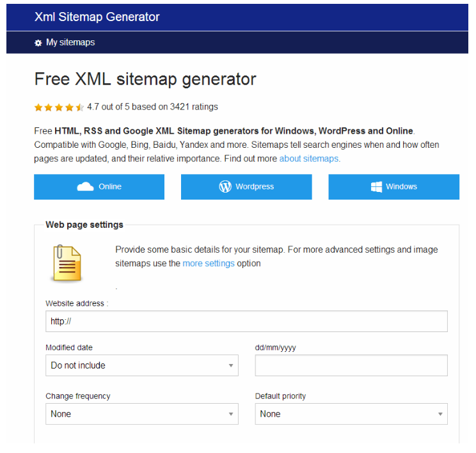Expand the Change frequency dropdown
The width and height of the screenshot is (476, 453).
pyautogui.click(x=142, y=414)
